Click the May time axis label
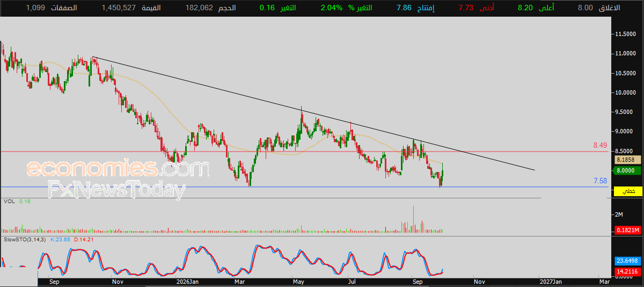The image size is (644, 287). coord(298,281)
